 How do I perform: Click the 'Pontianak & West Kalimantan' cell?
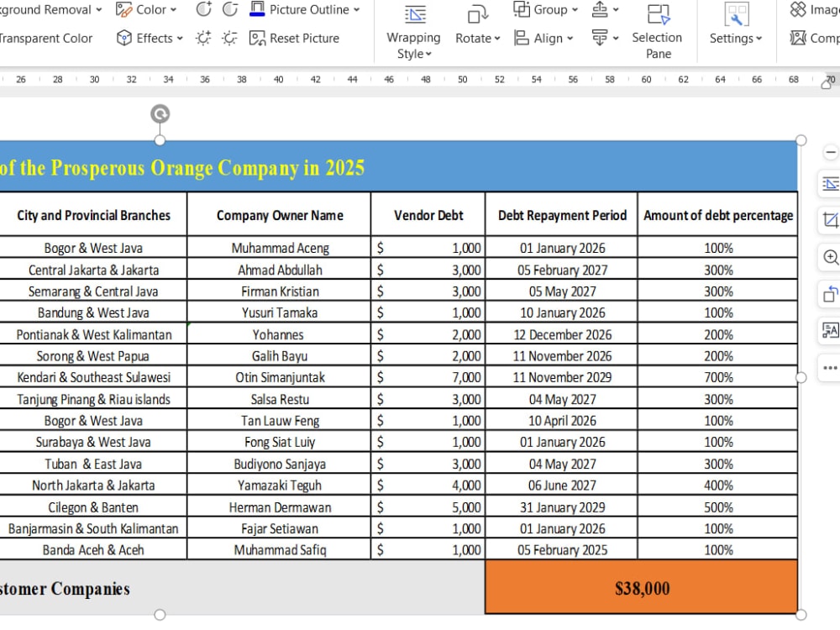coord(93,334)
